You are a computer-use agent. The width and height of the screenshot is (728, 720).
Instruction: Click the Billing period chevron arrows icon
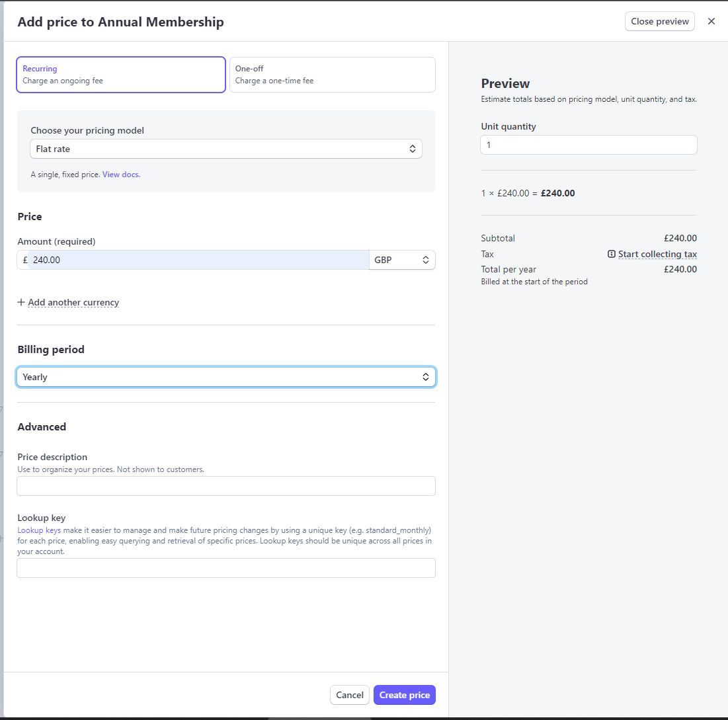tap(426, 377)
